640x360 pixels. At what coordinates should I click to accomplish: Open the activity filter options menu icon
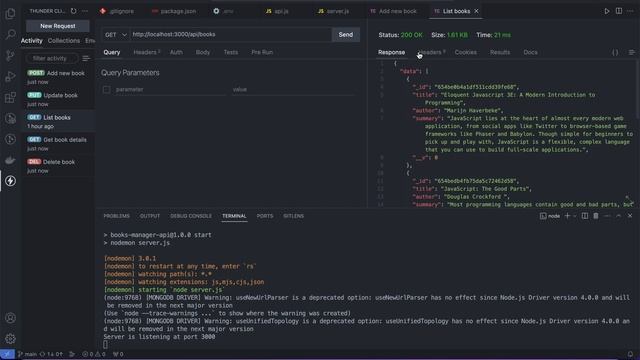[x=86, y=58]
